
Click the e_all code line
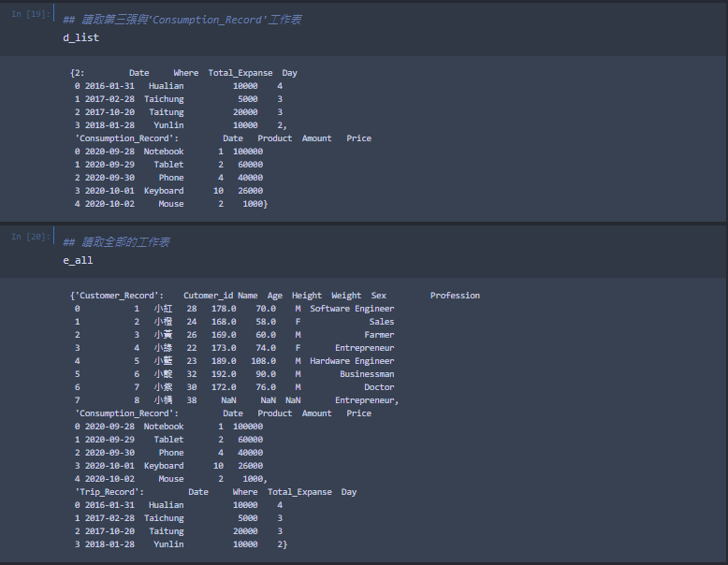coord(78,260)
